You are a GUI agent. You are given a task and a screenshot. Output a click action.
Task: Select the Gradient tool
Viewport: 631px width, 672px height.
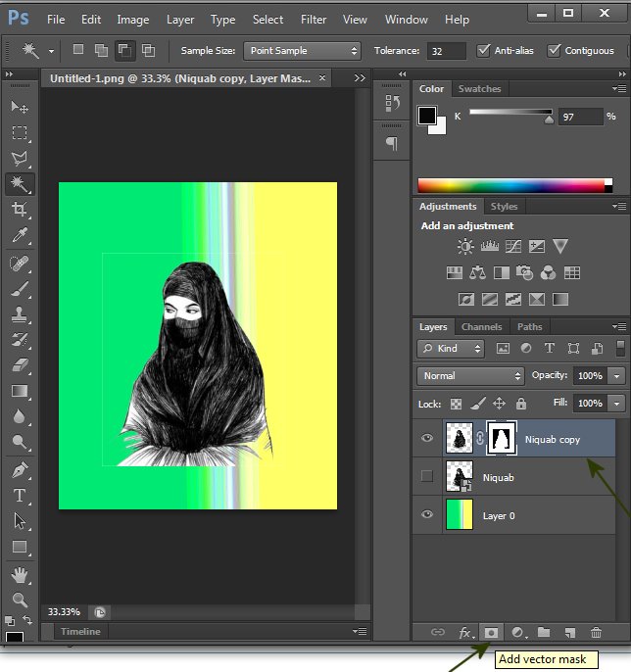[20, 391]
